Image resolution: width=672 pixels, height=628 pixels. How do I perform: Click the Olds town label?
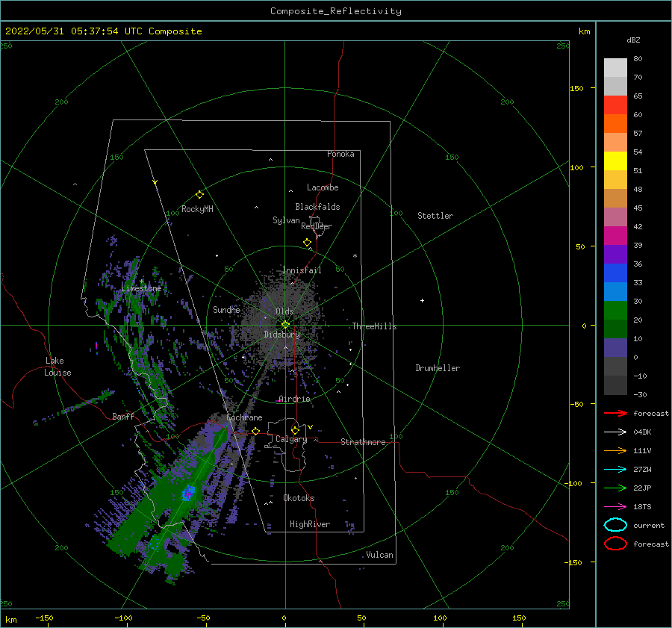(284, 311)
